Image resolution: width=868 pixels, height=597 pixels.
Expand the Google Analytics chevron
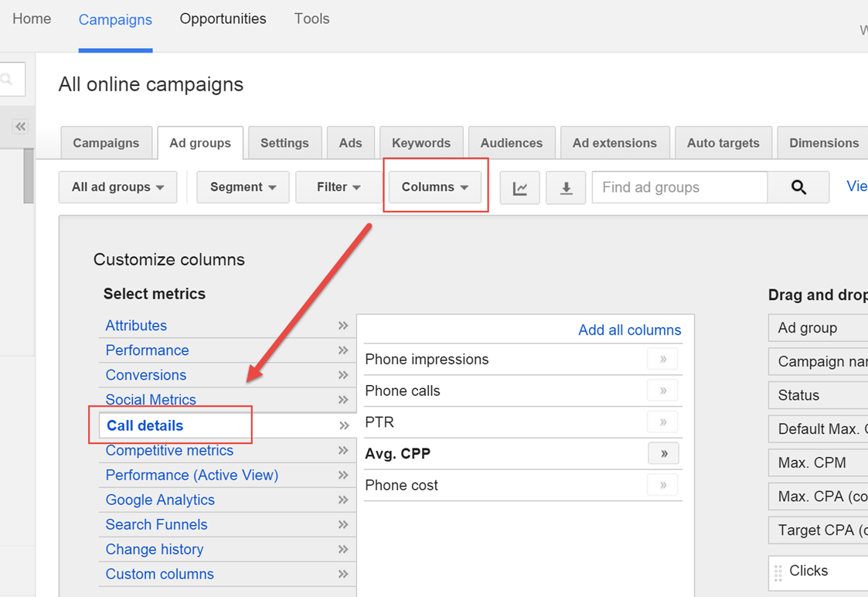[343, 500]
